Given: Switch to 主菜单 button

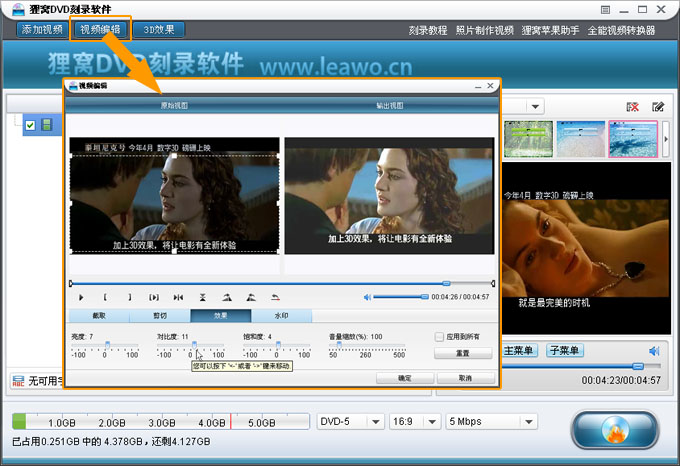Looking at the screenshot, I should [x=520, y=350].
